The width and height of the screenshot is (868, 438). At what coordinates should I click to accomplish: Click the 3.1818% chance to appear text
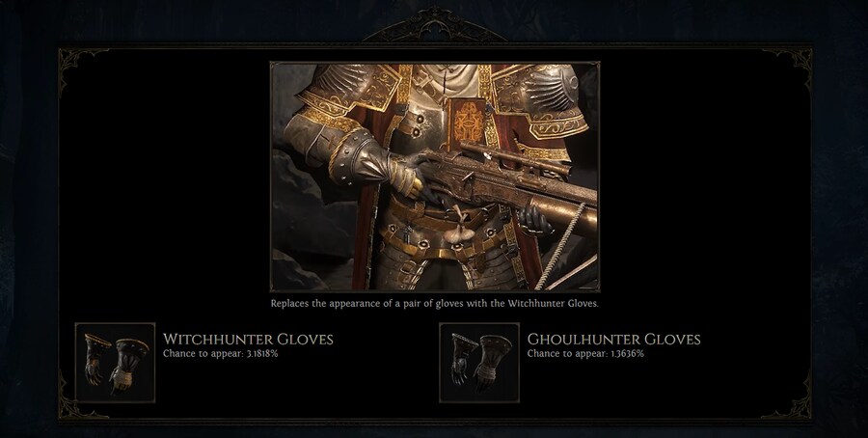tap(220, 353)
